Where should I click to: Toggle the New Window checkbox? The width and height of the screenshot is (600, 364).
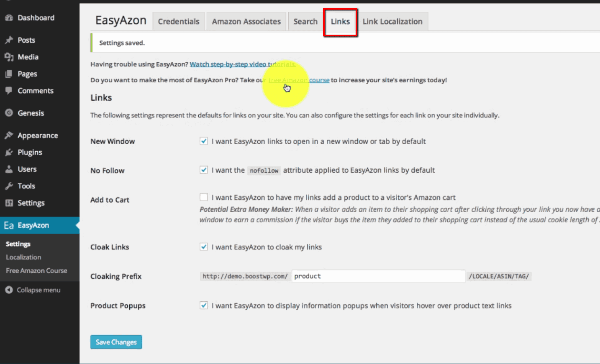tap(204, 141)
